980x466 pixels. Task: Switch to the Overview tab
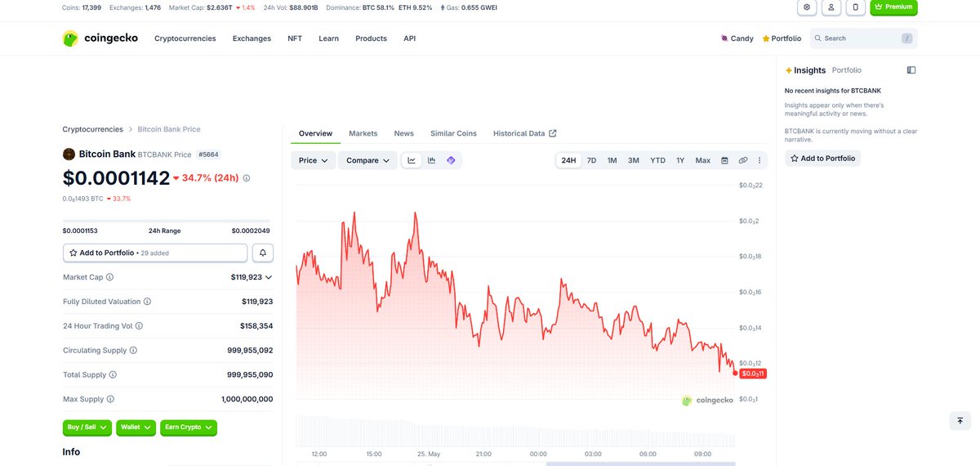point(315,133)
